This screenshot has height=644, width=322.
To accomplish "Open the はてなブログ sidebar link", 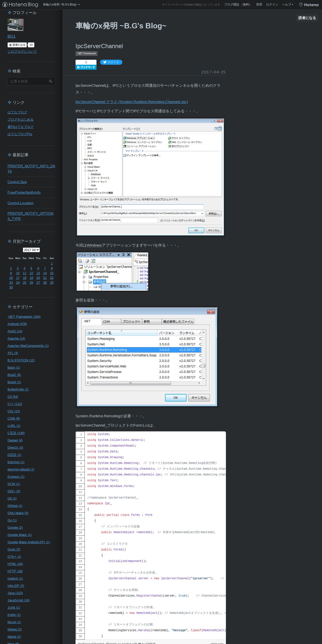I will point(17,112).
